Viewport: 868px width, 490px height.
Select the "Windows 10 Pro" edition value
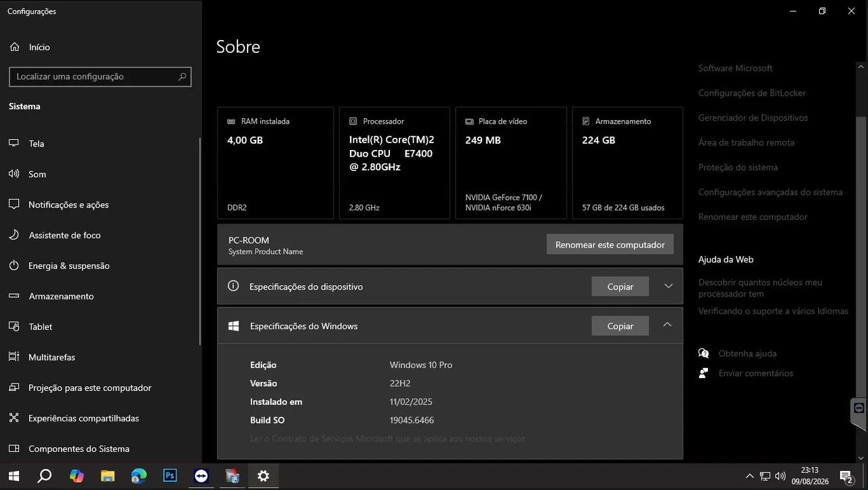pyautogui.click(x=421, y=365)
